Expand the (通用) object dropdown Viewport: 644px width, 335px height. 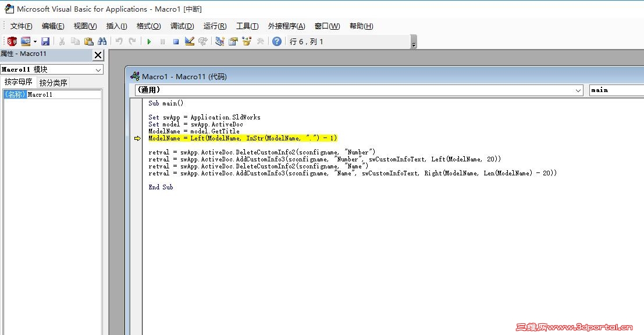point(578,90)
